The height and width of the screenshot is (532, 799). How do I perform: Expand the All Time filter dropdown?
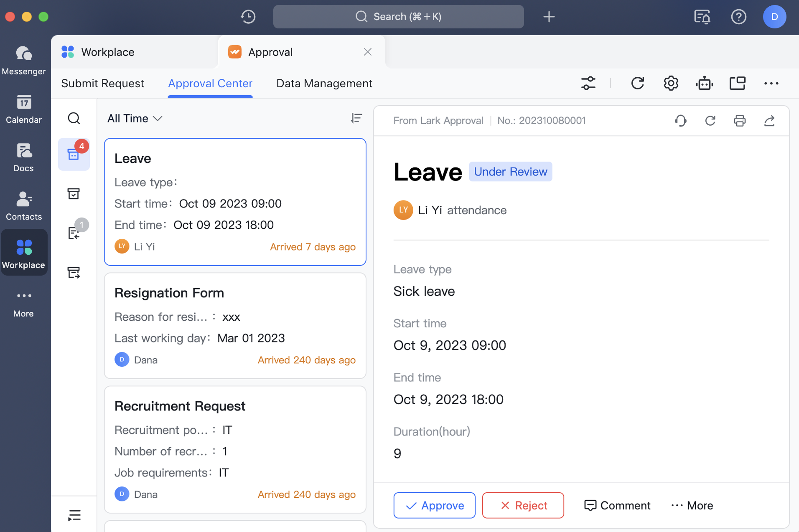pos(135,119)
